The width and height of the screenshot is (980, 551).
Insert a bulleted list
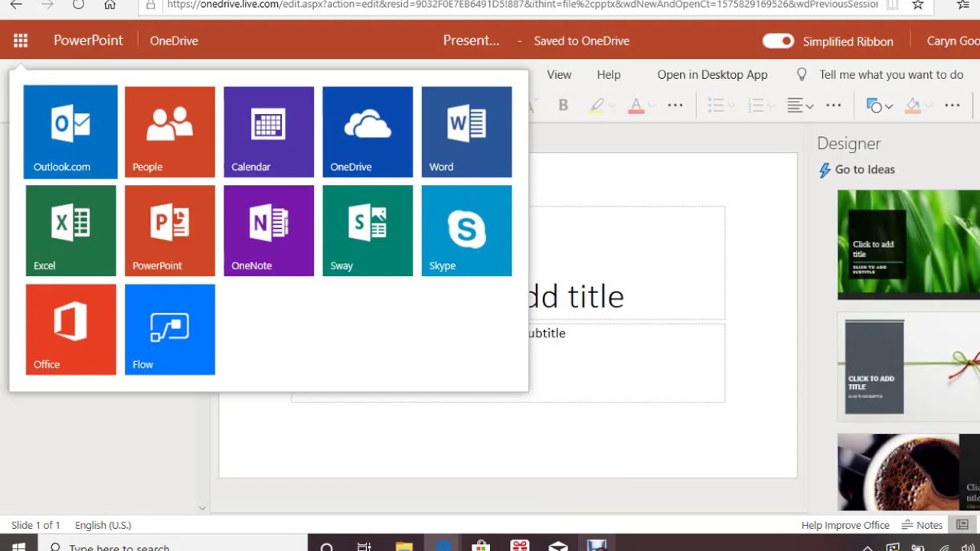tap(716, 105)
